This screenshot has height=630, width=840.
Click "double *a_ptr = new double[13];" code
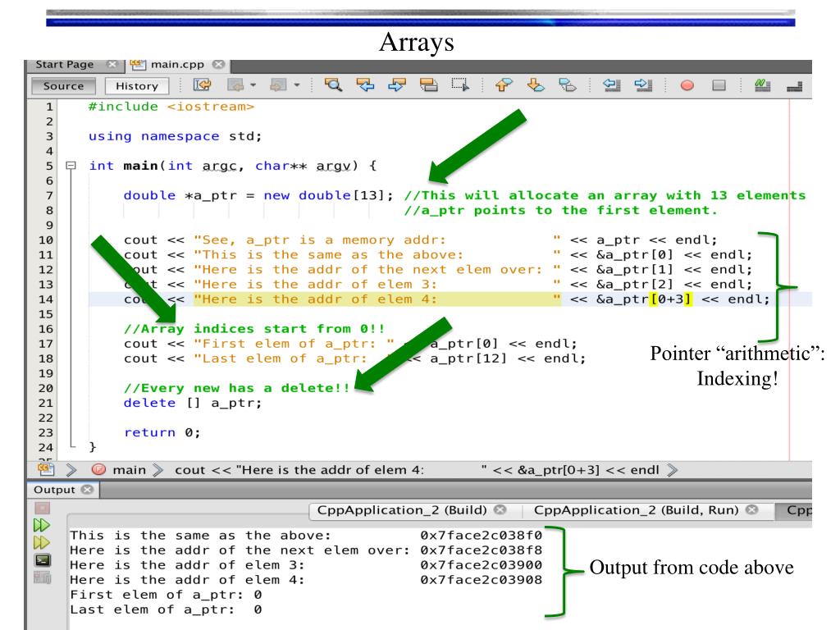click(x=258, y=195)
